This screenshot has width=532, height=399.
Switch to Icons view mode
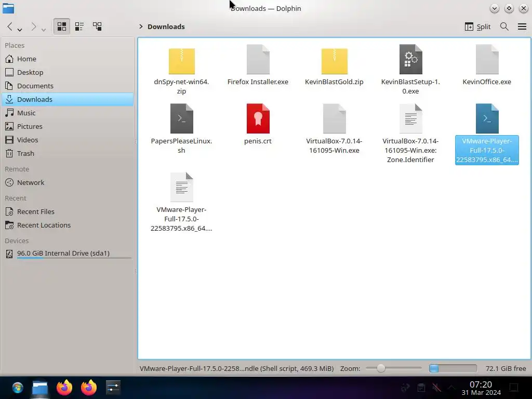pos(62,26)
